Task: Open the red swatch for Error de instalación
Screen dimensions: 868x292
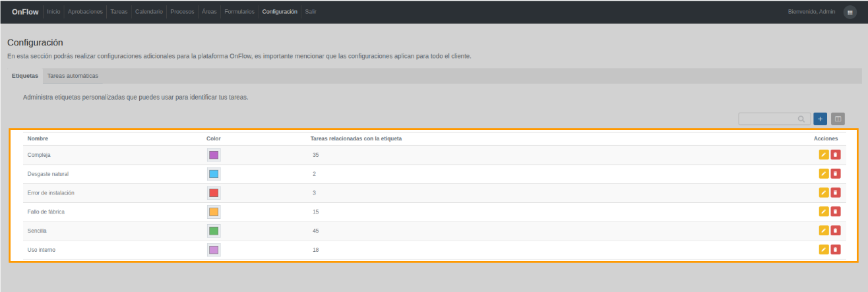Action: [214, 193]
